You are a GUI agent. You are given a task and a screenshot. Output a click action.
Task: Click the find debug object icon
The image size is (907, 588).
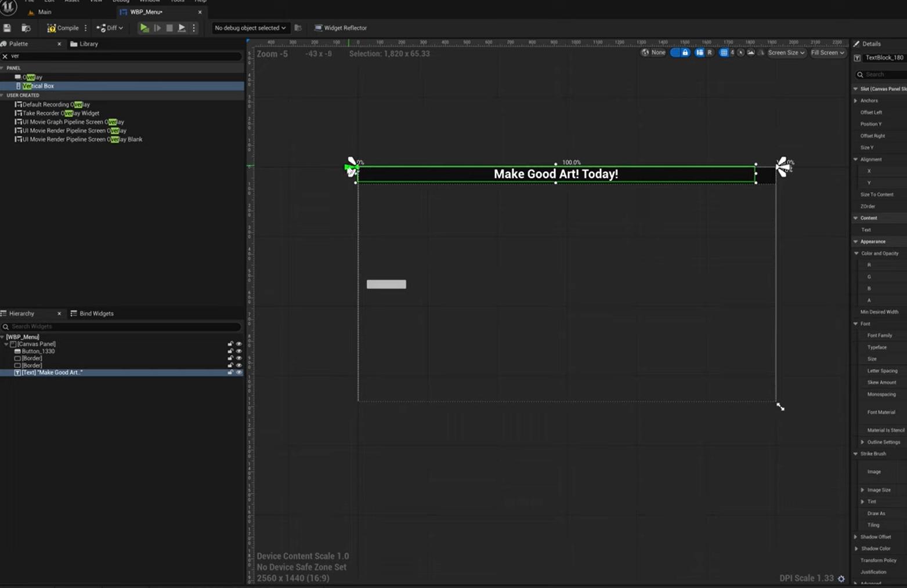pyautogui.click(x=298, y=28)
